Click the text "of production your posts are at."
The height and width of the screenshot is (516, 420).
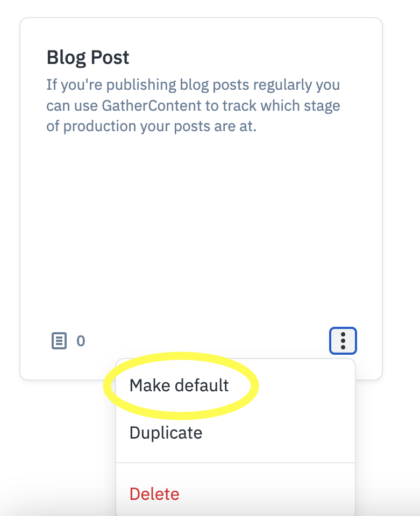(x=151, y=126)
